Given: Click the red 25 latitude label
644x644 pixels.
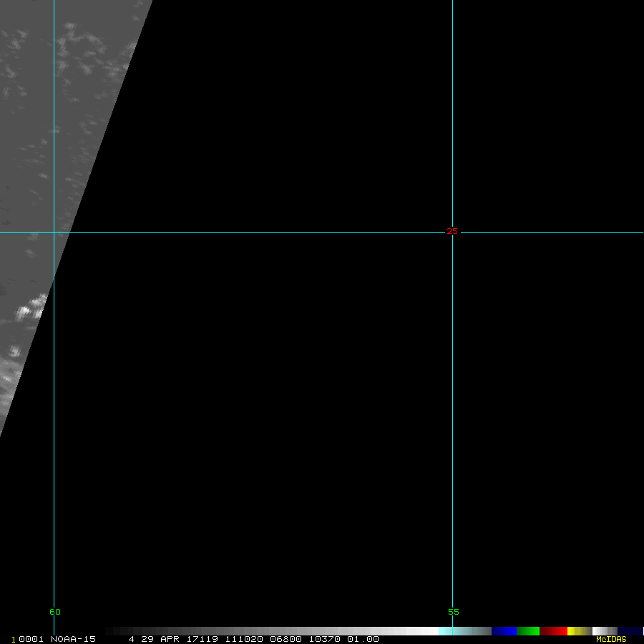Looking at the screenshot, I should pyautogui.click(x=452, y=231).
